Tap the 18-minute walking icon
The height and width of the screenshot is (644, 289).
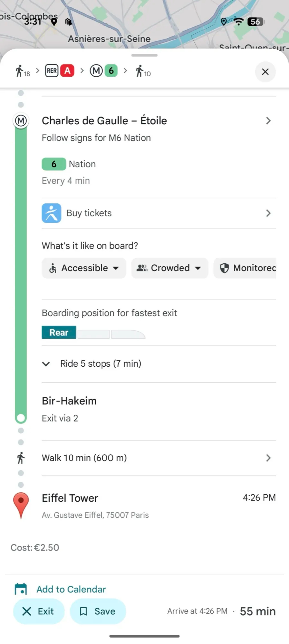(x=22, y=71)
